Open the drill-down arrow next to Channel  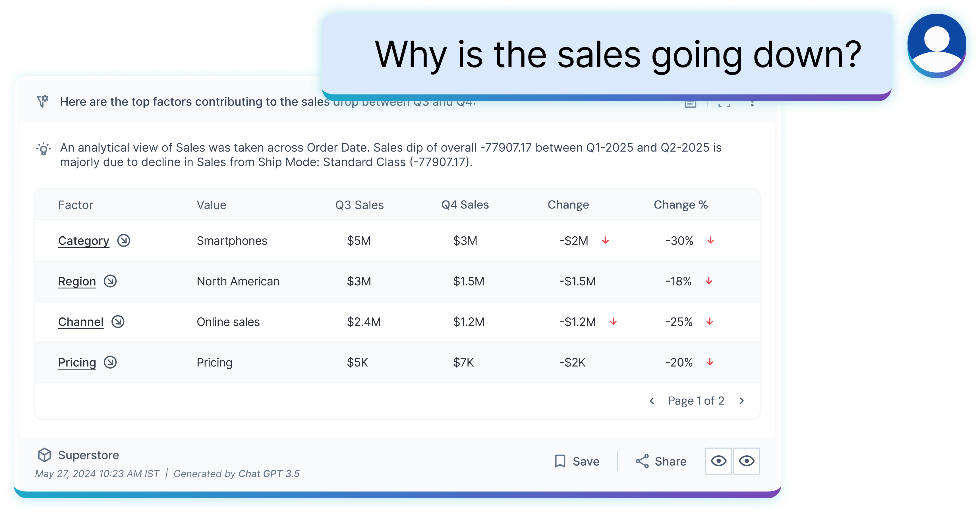tap(118, 322)
